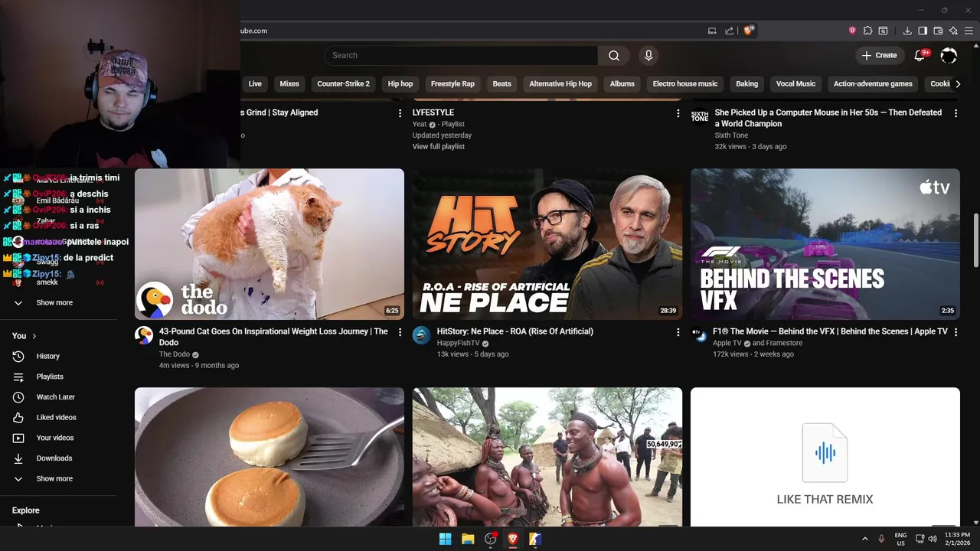This screenshot has height=551, width=980.
Task: Open the fat cat video thumbnail
Action: click(269, 244)
